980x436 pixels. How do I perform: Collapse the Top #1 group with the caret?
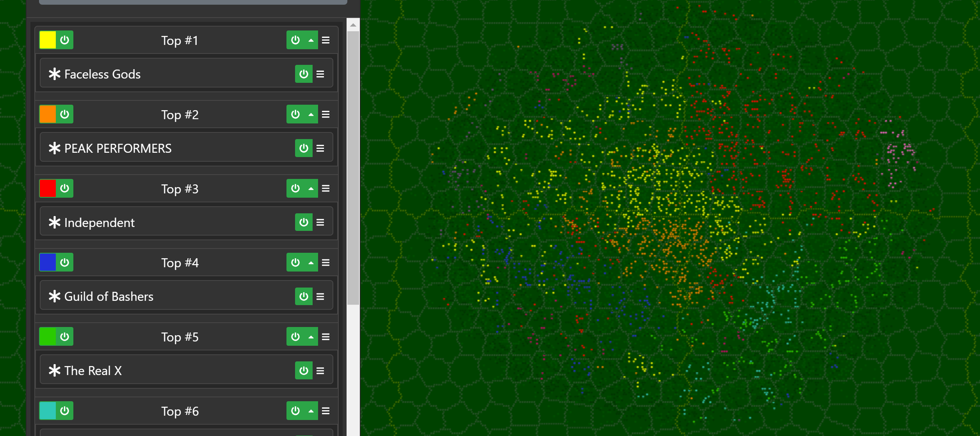(311, 40)
